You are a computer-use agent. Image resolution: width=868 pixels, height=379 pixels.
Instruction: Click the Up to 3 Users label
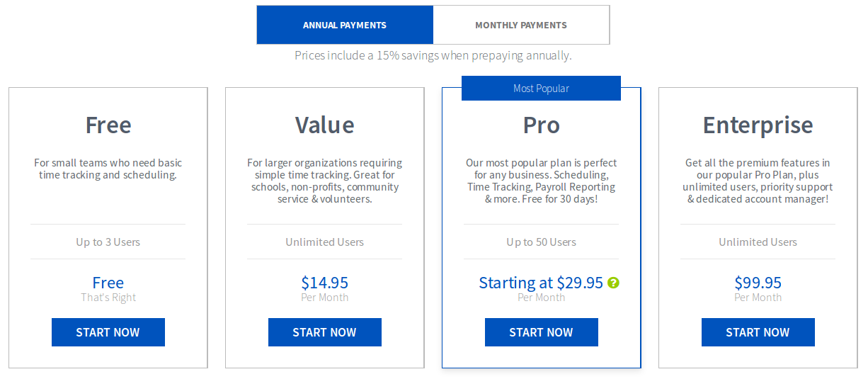(108, 242)
